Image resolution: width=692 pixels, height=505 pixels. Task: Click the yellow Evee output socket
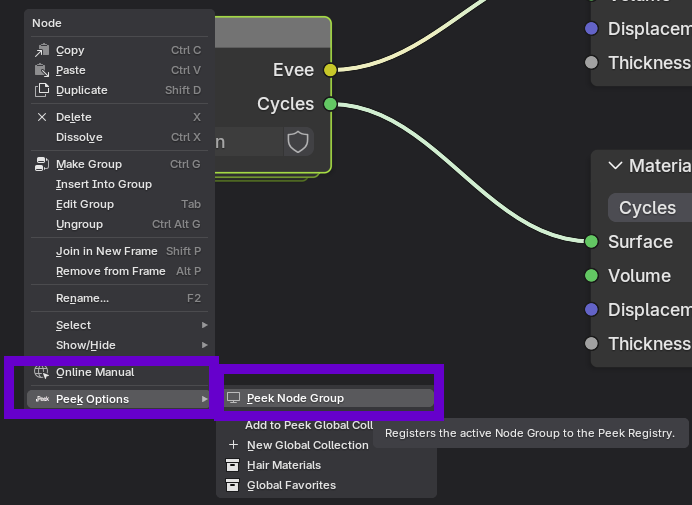pyautogui.click(x=330, y=70)
